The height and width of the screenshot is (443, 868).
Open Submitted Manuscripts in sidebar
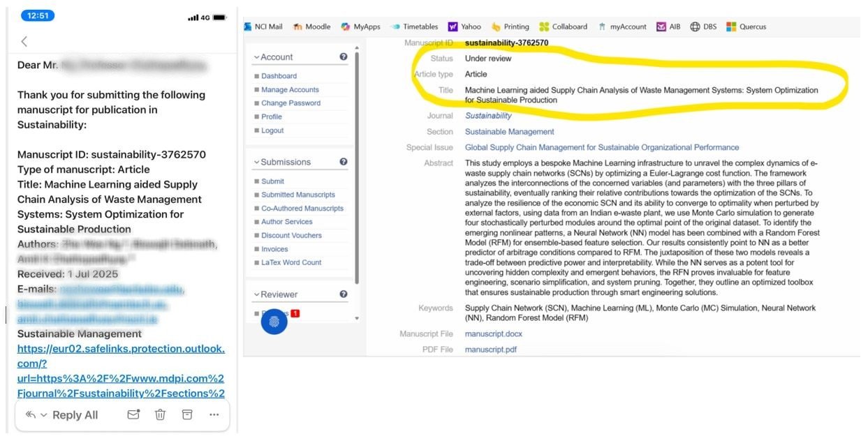coord(298,195)
